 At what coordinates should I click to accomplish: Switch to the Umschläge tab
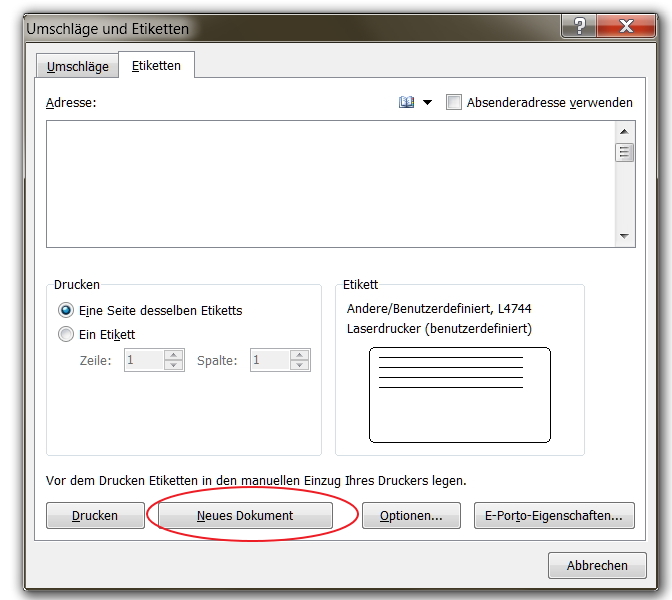click(x=77, y=66)
